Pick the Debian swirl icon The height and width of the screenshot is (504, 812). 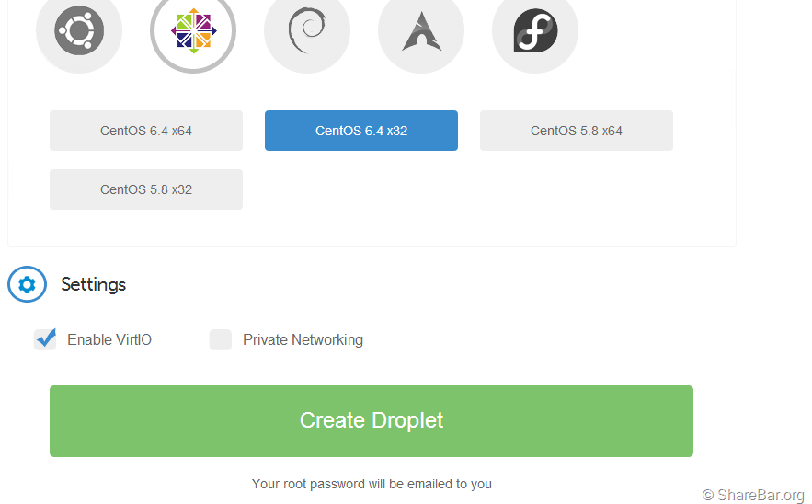click(307, 31)
